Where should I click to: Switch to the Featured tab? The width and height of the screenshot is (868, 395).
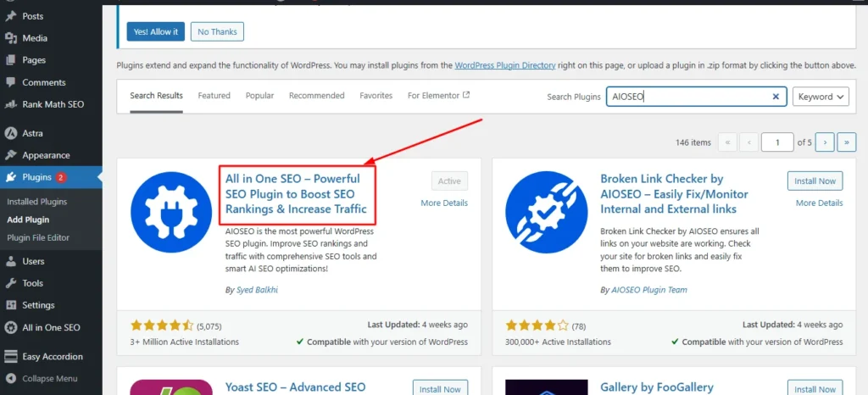[214, 96]
